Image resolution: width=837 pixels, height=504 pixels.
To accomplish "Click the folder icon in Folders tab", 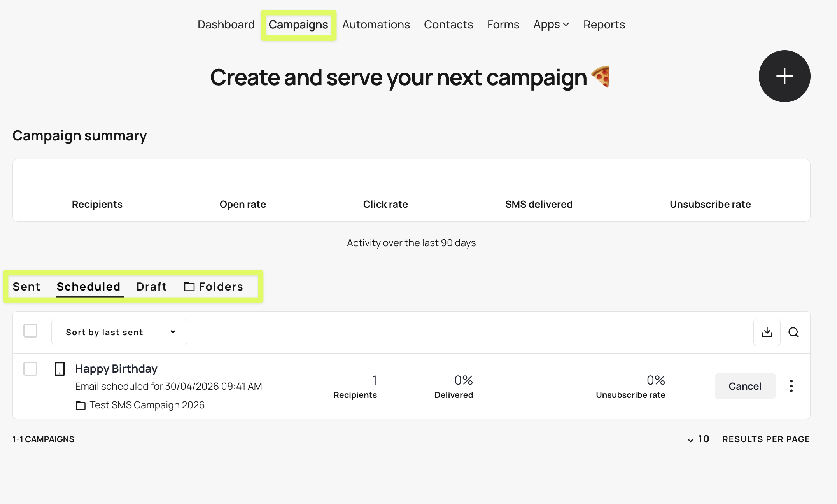I will pyautogui.click(x=189, y=287).
